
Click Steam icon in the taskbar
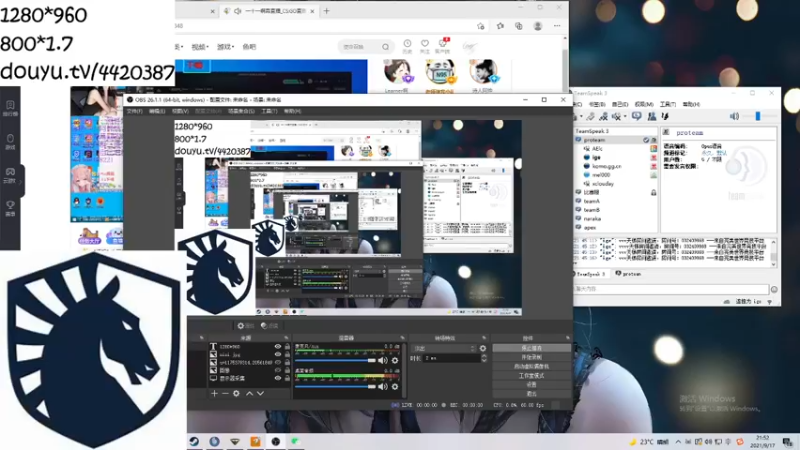click(x=194, y=441)
